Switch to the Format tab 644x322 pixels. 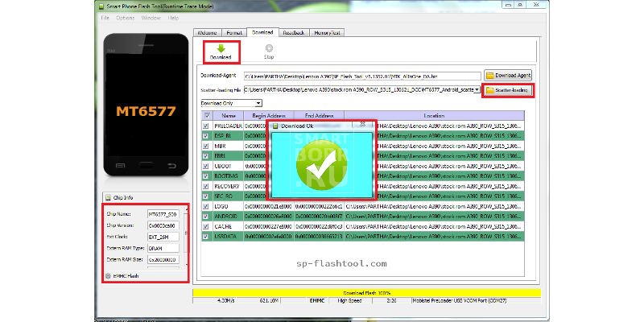[233, 32]
